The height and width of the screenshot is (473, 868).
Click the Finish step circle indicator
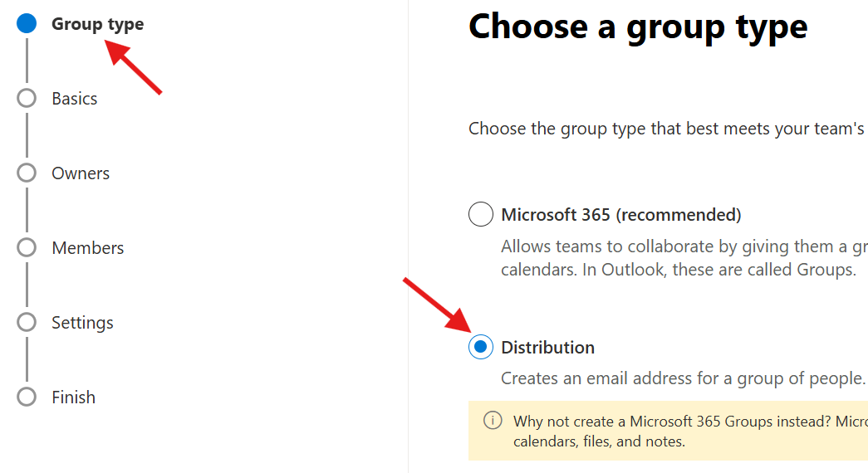(x=27, y=397)
